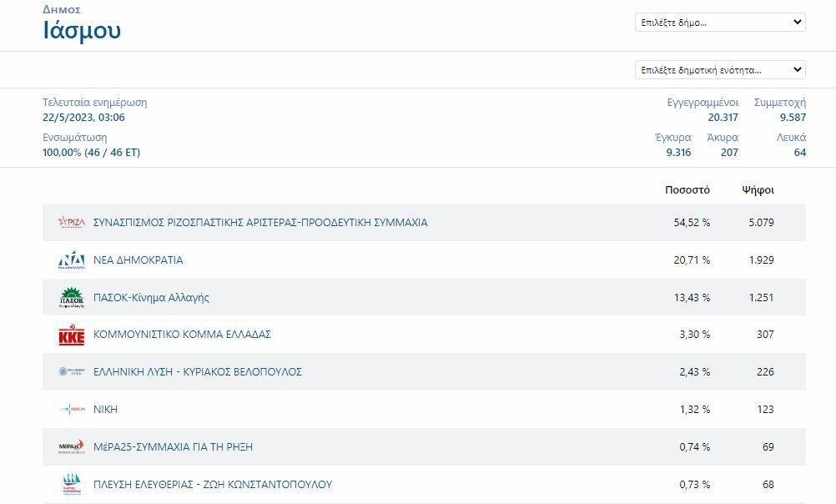Click the ΜέΡΑ25 party logo

[x=72, y=446]
